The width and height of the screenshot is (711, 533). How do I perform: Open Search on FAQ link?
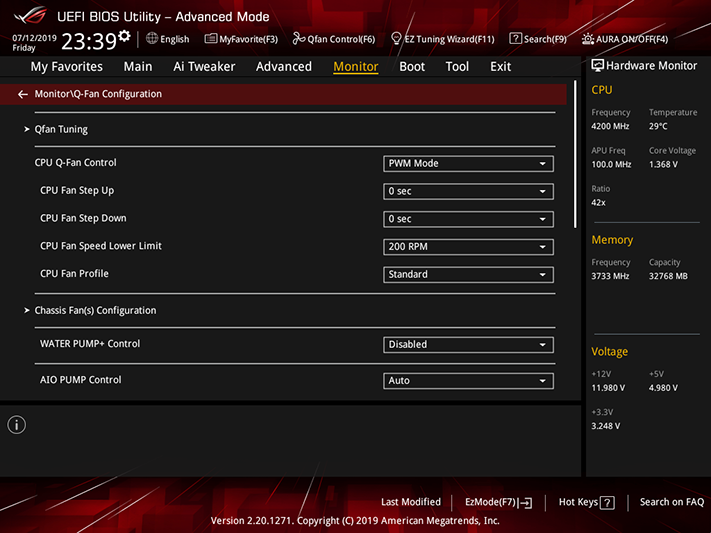pos(672,502)
